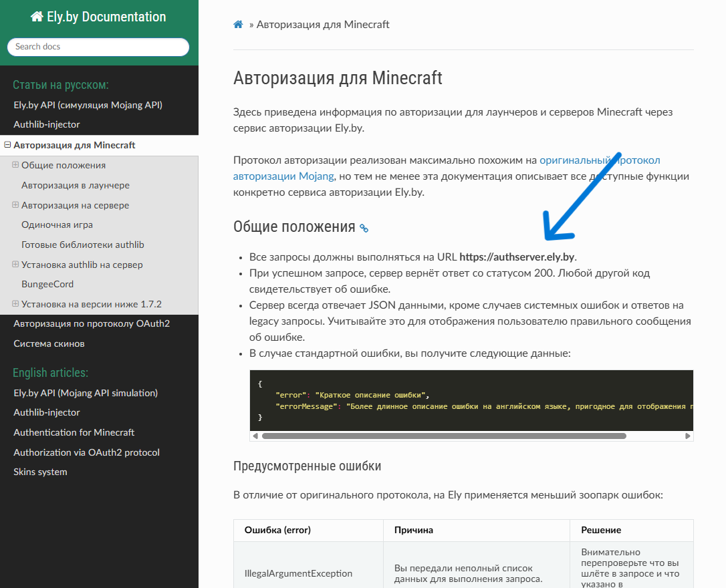
Task: Expand Авторизация на сервере sidebar item
Action: click(15, 205)
